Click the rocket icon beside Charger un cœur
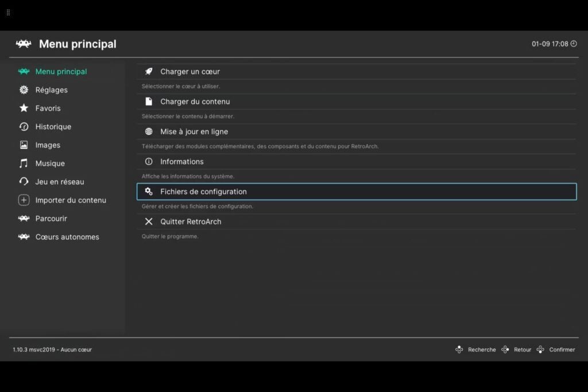 (149, 71)
